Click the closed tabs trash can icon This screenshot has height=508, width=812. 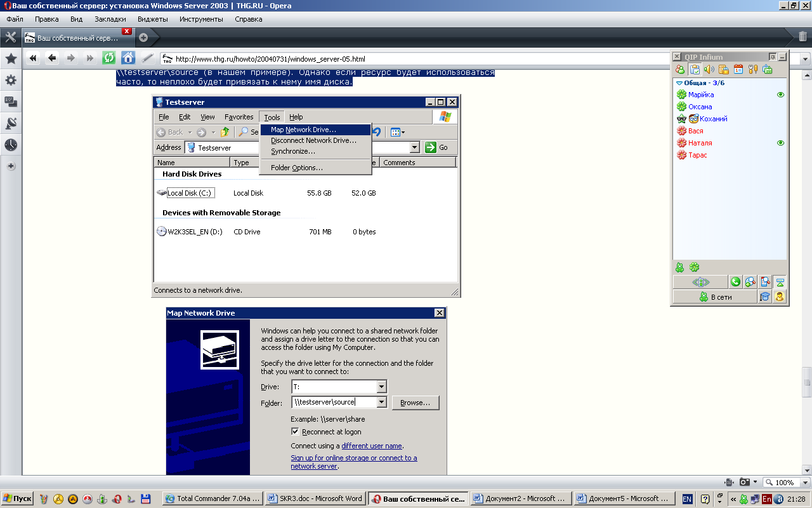pos(802,36)
